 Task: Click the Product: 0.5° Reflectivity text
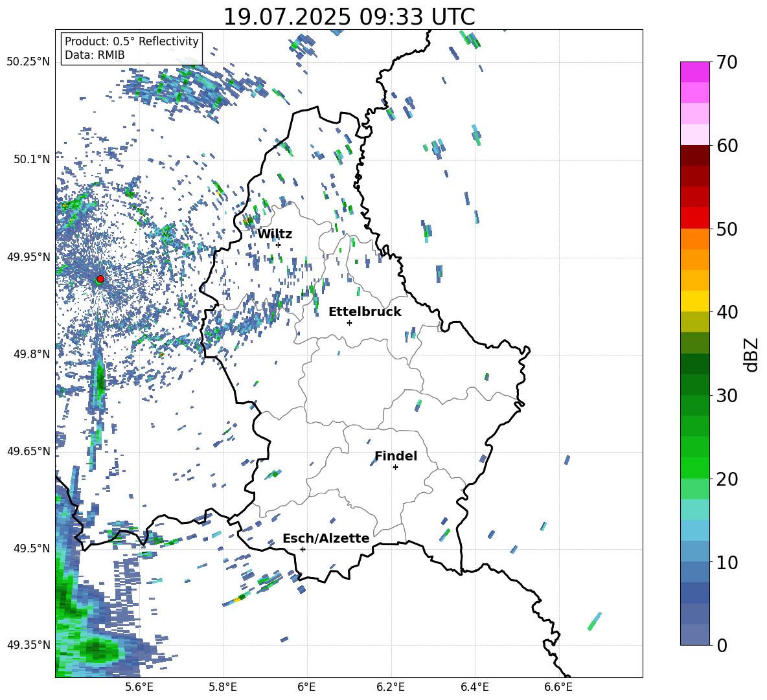(132, 41)
